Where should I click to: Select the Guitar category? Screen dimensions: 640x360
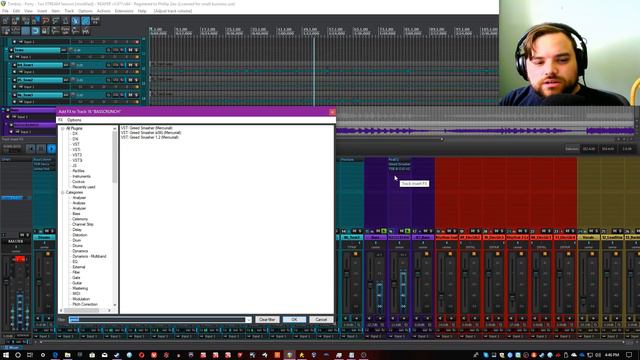coord(77,283)
